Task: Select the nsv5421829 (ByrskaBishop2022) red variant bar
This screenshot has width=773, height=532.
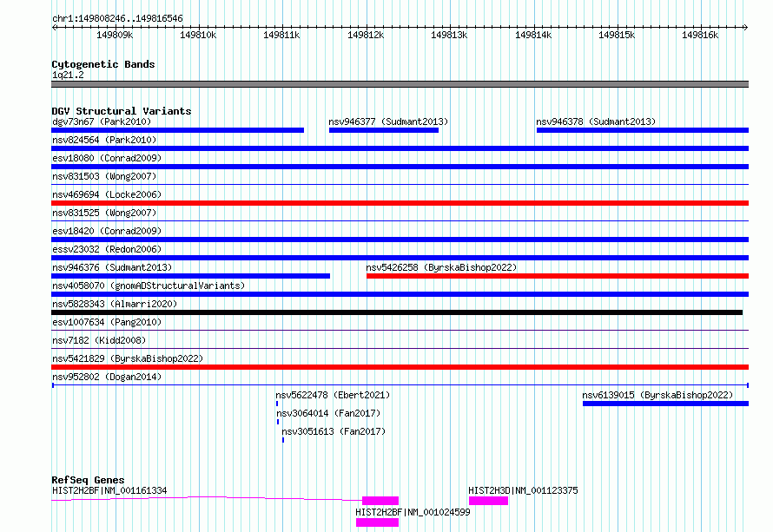Action: 400,367
